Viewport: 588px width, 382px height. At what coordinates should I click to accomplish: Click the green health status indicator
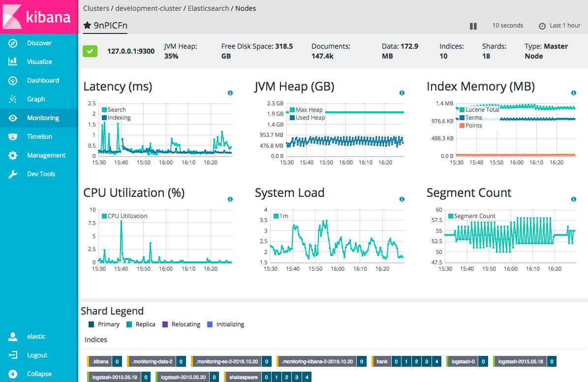(x=90, y=51)
